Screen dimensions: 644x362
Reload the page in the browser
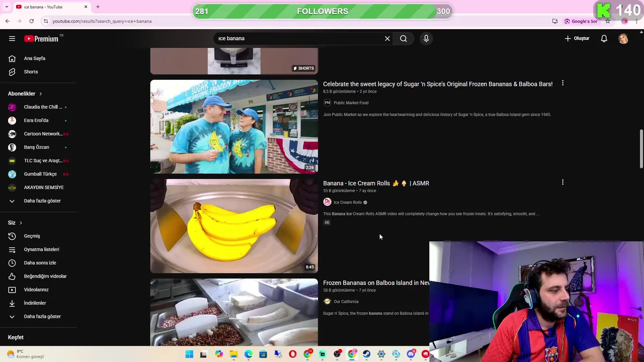pos(31,21)
